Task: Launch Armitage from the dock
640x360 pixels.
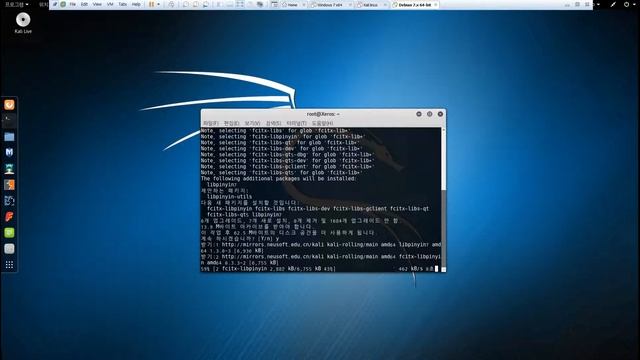Action: pyautogui.click(x=9, y=169)
